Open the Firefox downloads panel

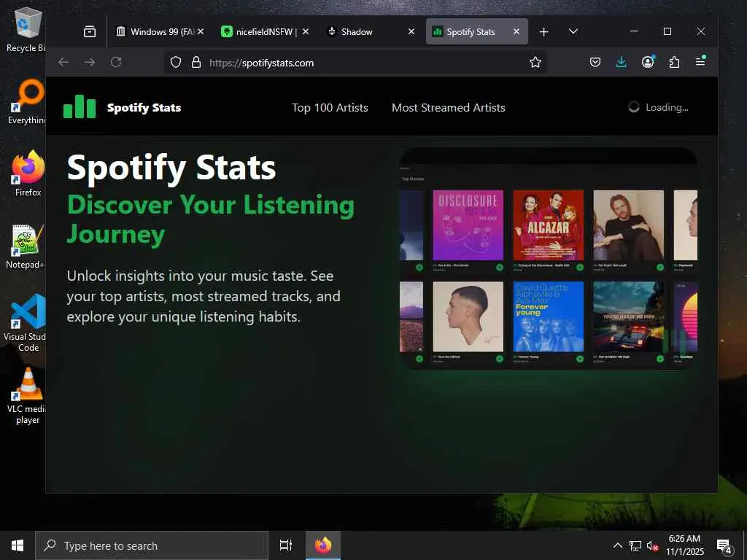coord(622,62)
